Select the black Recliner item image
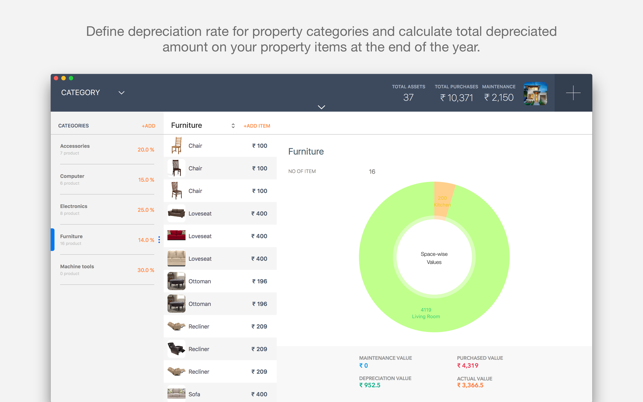Screen dimensions: 643x402 tap(176, 349)
